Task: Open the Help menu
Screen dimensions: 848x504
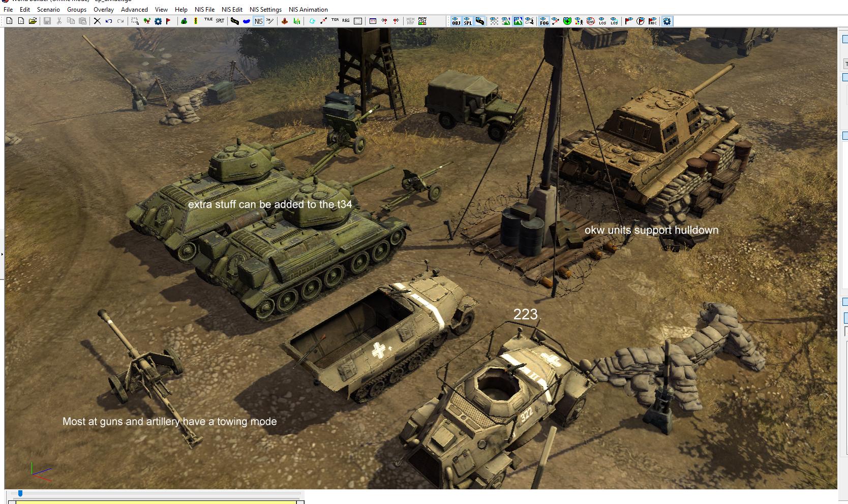Action: pyautogui.click(x=181, y=9)
